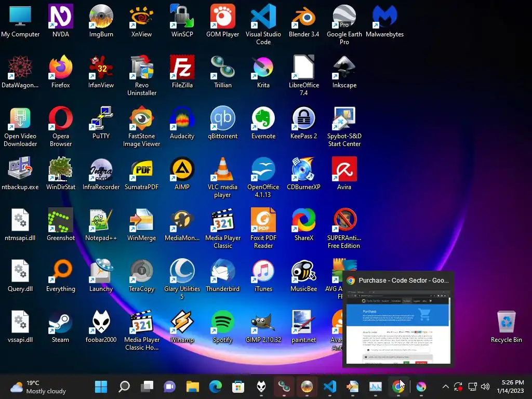
Task: Open Inkscape desktop shortcut
Action: (344, 72)
